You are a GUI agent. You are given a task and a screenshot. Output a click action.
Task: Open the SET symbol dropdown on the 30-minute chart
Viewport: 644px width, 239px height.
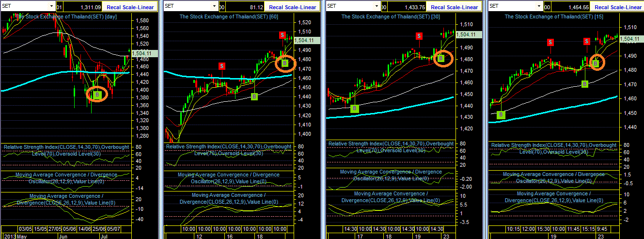click(x=377, y=6)
